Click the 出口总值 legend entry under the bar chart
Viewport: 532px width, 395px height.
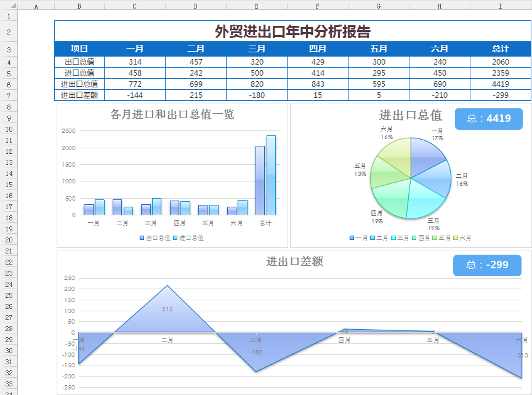click(155, 237)
